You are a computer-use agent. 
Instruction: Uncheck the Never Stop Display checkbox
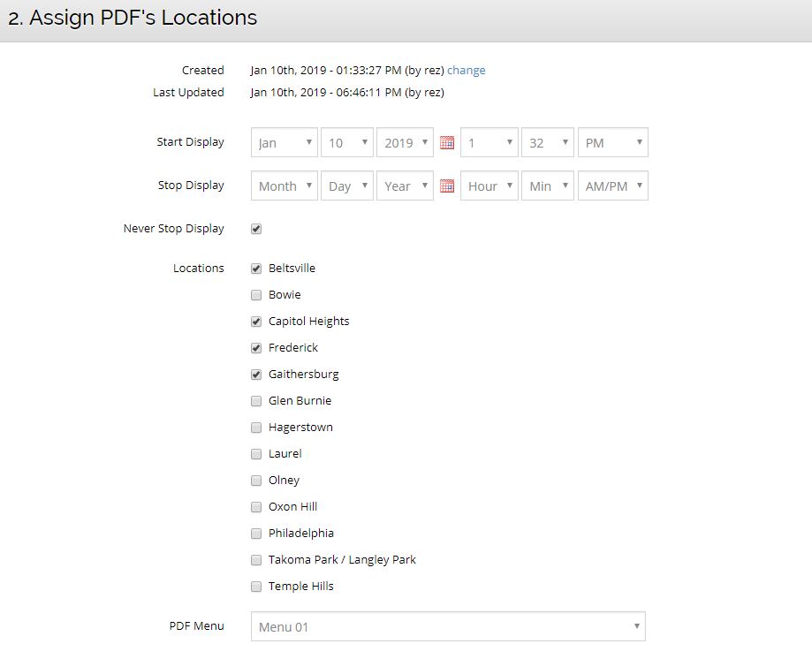[x=256, y=229]
